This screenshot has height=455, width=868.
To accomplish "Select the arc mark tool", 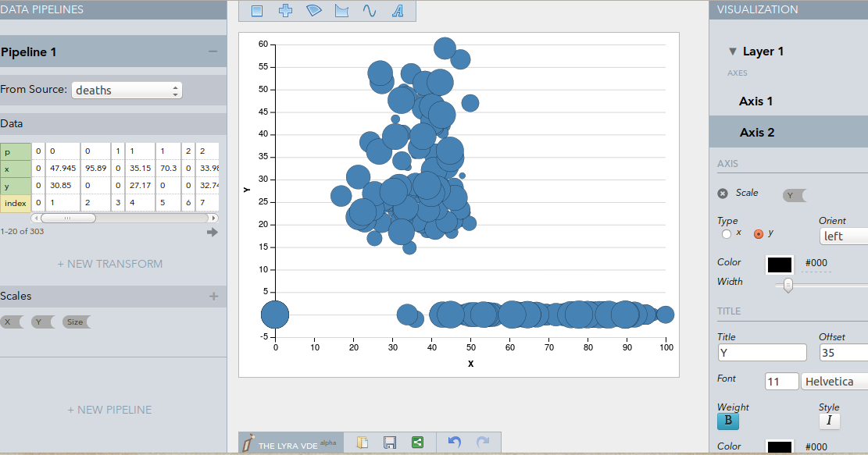I will [313, 11].
